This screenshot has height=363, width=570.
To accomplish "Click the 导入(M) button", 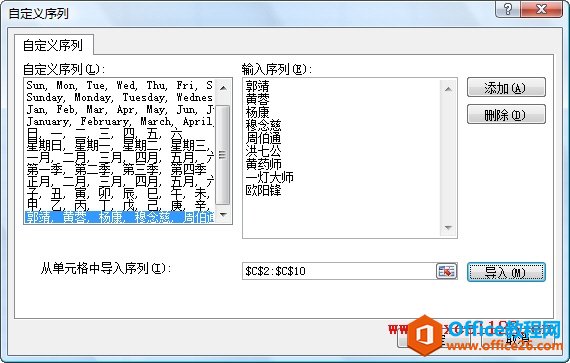I will point(506,272).
